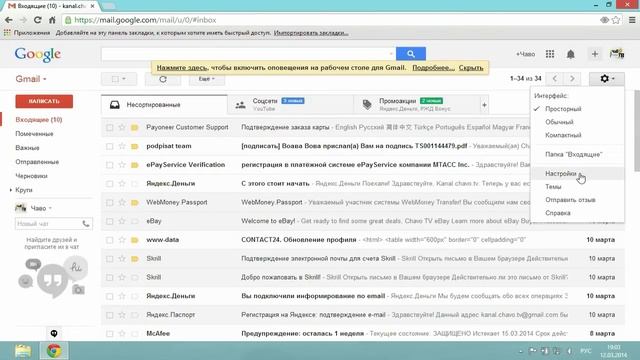Screen dimensions: 640x360
Task: Open the Чаво chat status dropdown
Action: tap(42, 208)
